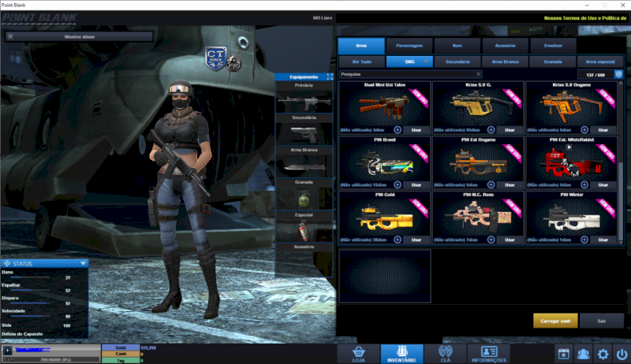Viewport: 631px width, 364px height.
Task: Click plus icon on P90 Brasil
Action: [x=398, y=185]
